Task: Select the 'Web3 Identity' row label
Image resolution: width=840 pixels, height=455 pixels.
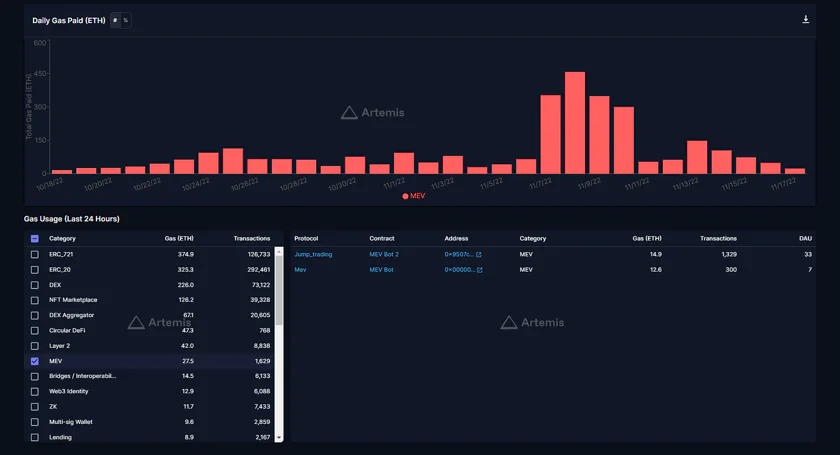Action: [x=69, y=392]
